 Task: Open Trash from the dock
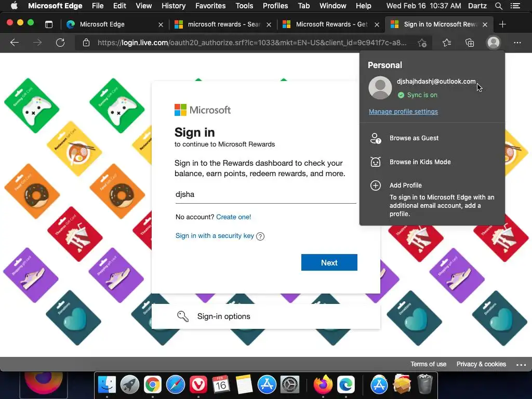[x=424, y=384]
